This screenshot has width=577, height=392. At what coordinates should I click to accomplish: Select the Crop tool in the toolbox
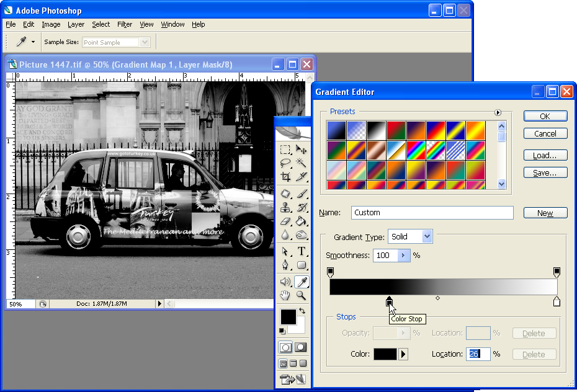click(x=286, y=177)
